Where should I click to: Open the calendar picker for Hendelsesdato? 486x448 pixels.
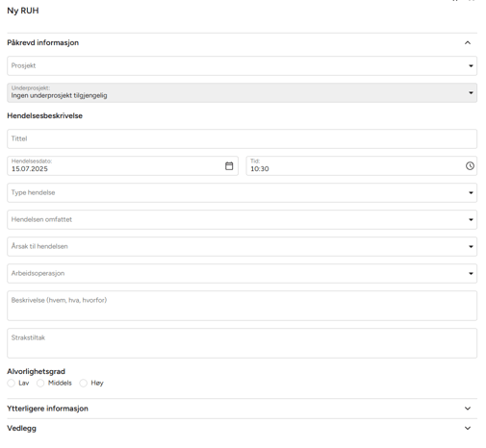coord(229,165)
